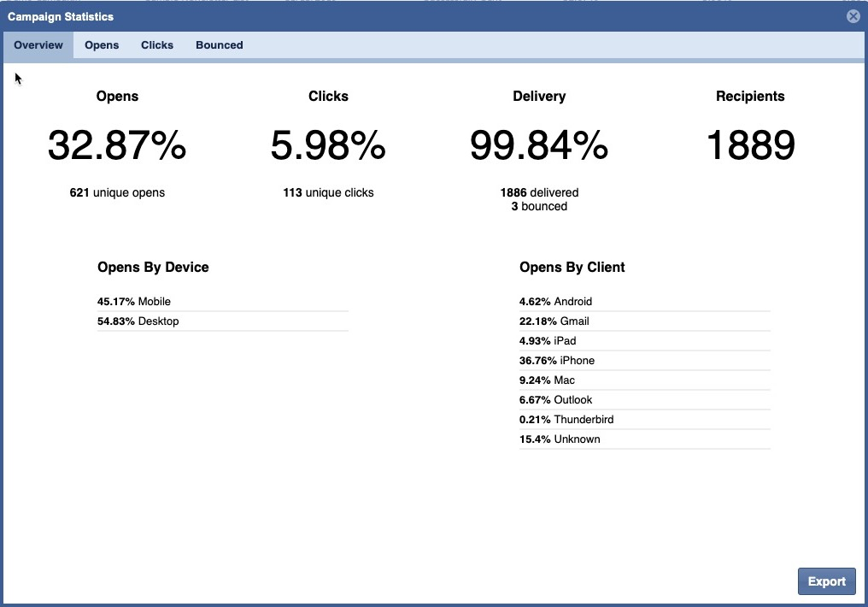868x607 pixels.
Task: Close the Campaign Statistics dialog
Action: [x=853, y=16]
